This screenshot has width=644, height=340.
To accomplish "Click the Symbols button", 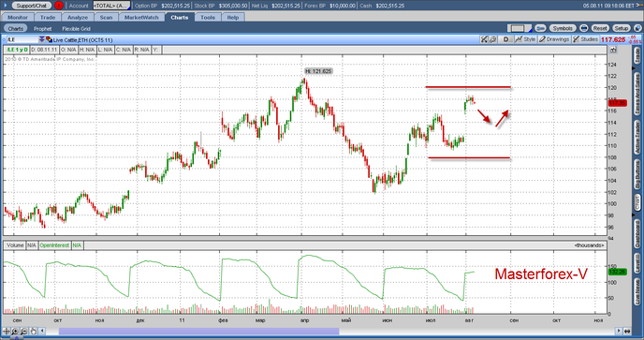I will pyautogui.click(x=563, y=28).
